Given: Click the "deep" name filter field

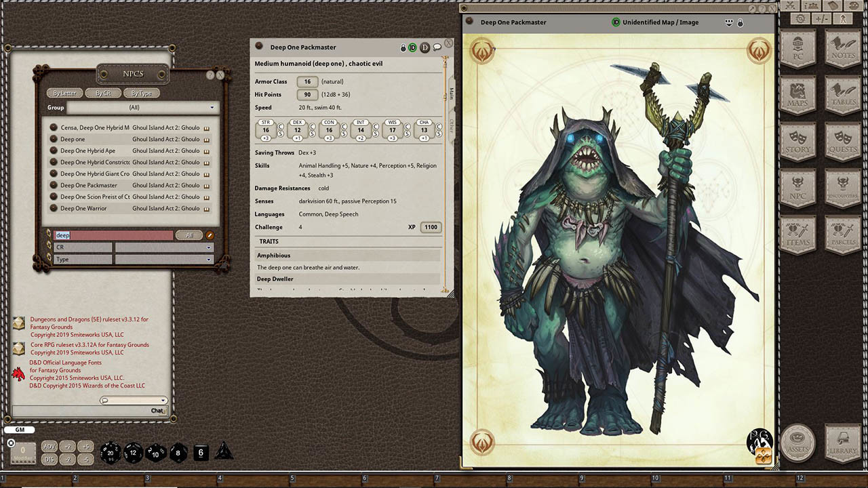Looking at the screenshot, I should [x=113, y=235].
